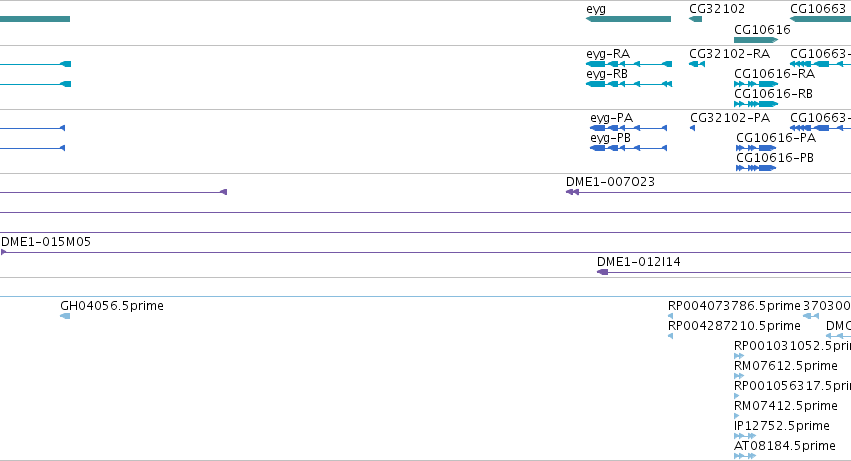Click the CG10616-RB transcript glyph
This screenshot has width=851, height=461.
click(x=756, y=104)
